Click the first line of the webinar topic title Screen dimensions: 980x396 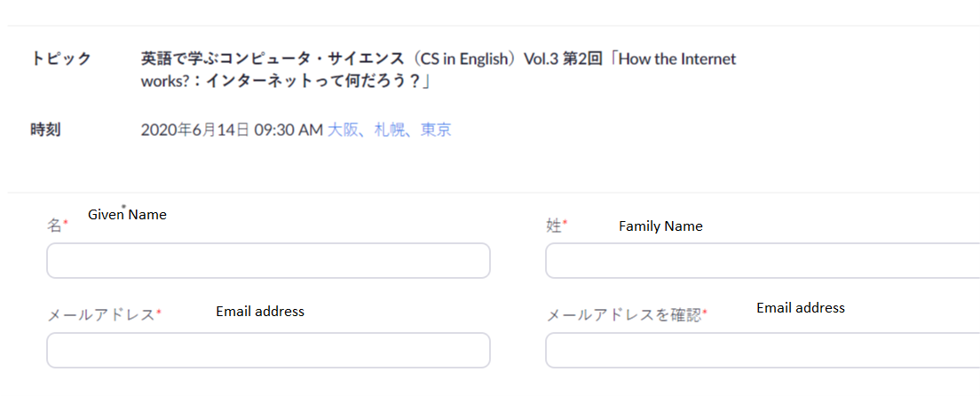point(439,59)
